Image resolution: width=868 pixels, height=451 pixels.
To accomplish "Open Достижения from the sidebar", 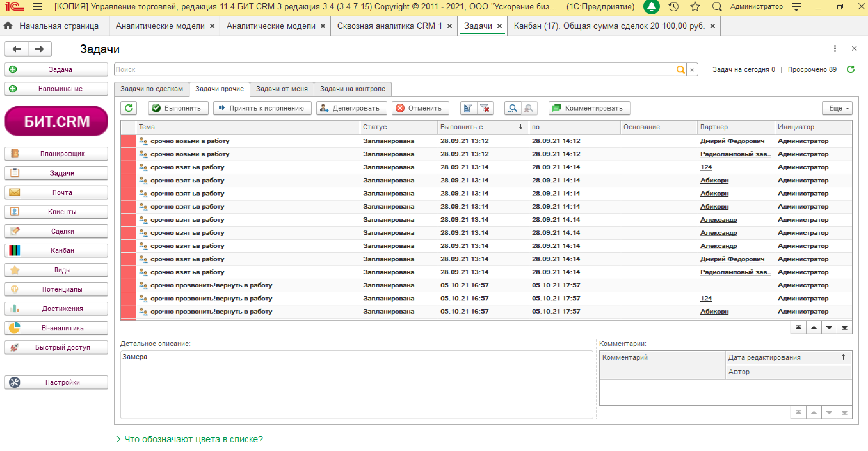I will pyautogui.click(x=56, y=309).
